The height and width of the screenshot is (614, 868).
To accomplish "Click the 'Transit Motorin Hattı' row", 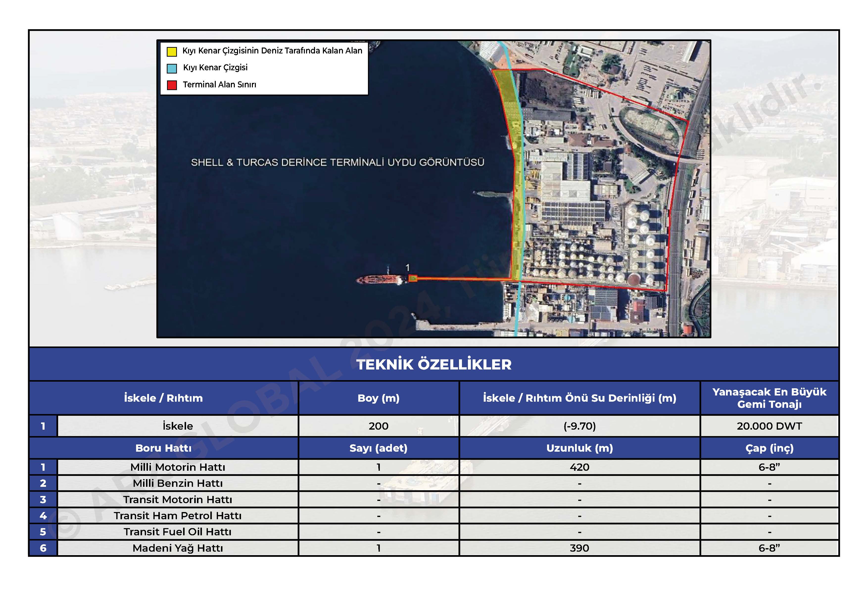I will [178, 499].
